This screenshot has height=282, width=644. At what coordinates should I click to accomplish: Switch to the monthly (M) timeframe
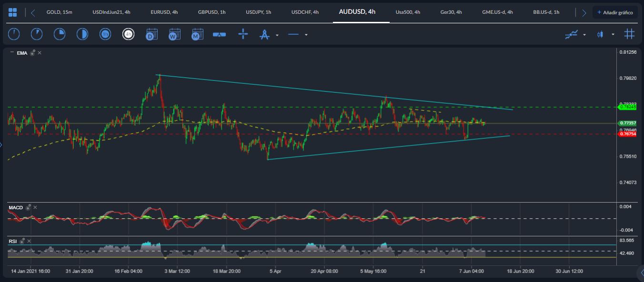click(x=197, y=34)
